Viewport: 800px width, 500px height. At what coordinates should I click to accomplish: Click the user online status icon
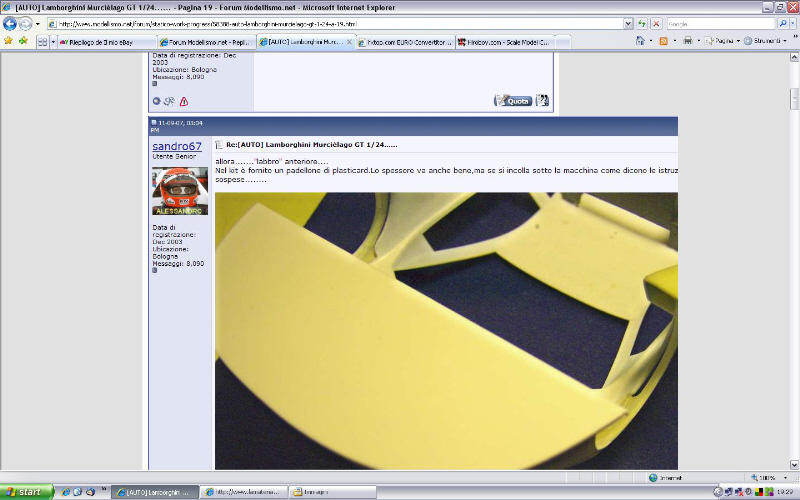click(x=156, y=101)
